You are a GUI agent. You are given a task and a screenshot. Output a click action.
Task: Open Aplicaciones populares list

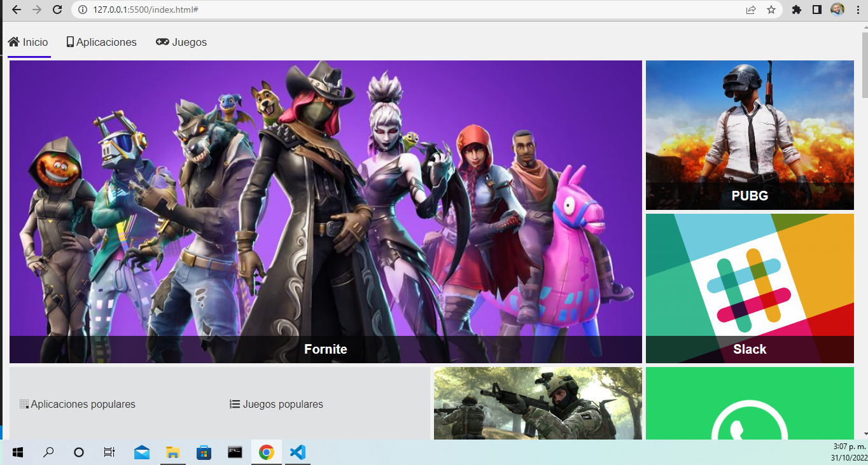pyautogui.click(x=78, y=404)
